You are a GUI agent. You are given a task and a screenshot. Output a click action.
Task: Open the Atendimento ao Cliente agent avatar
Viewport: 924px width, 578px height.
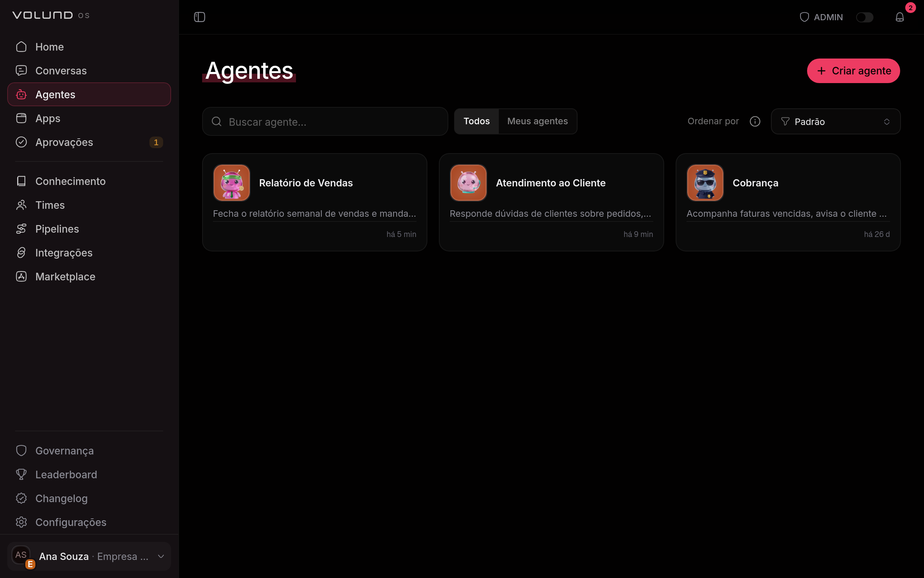coord(468,183)
